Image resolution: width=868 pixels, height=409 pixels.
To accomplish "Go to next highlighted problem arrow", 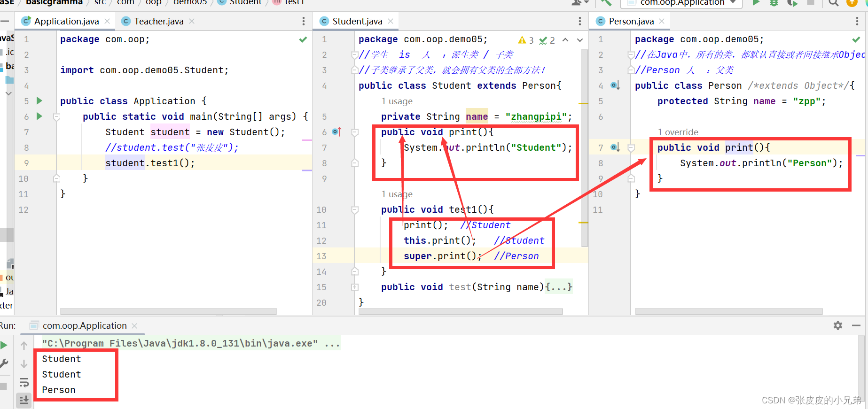I will pyautogui.click(x=580, y=40).
